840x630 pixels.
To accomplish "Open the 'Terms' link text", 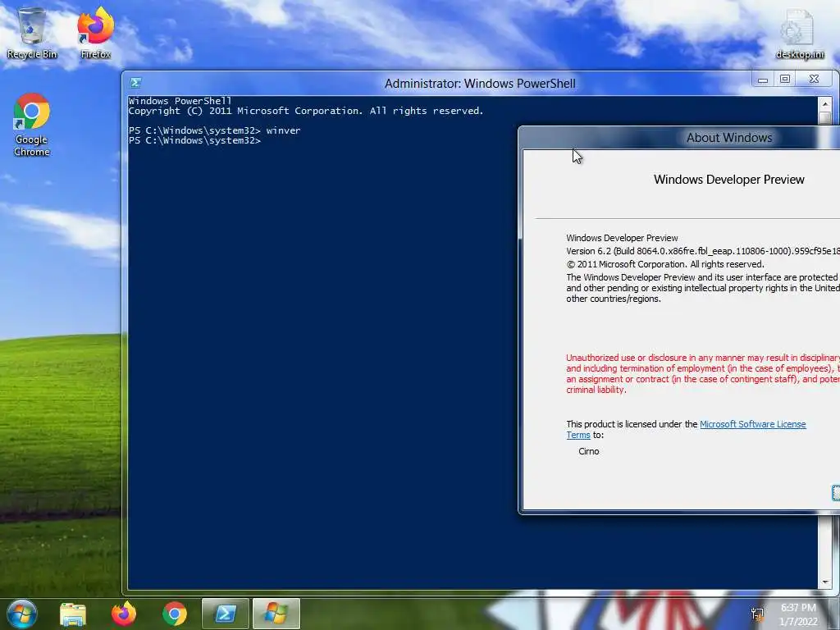I will (x=578, y=435).
